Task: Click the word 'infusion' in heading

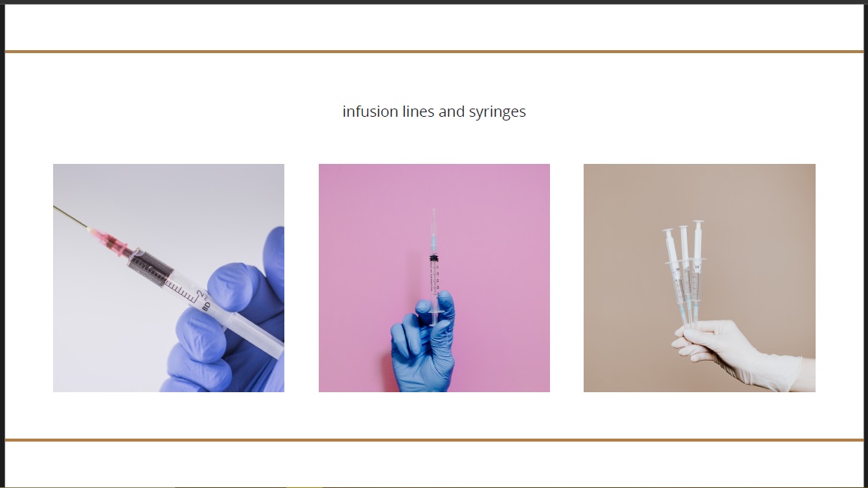Action: 370,112
